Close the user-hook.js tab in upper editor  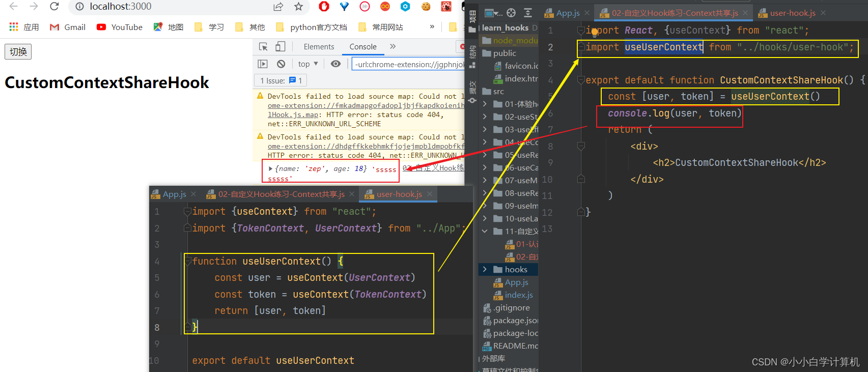tap(823, 13)
